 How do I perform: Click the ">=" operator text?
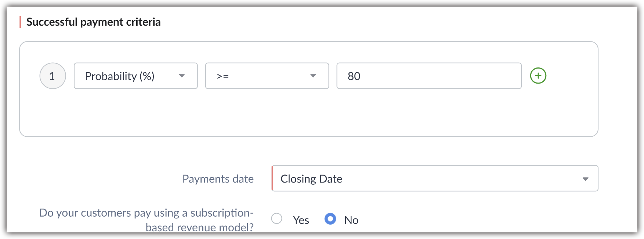[223, 76]
